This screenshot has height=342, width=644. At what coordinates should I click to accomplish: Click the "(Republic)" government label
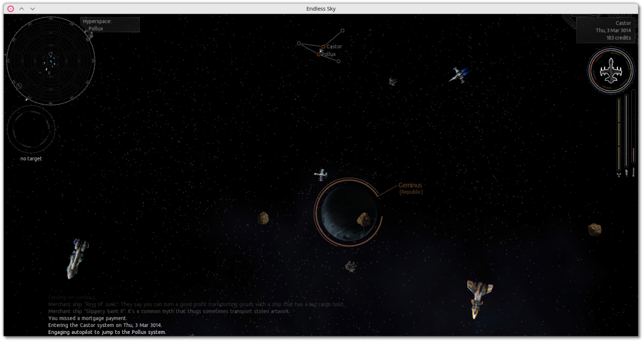pos(411,192)
